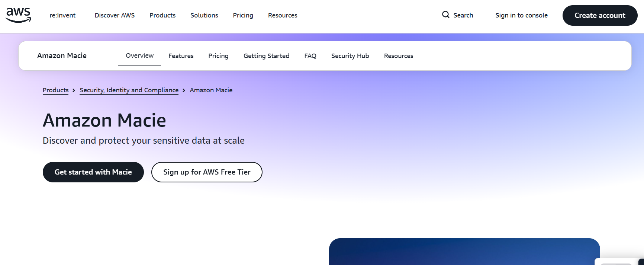Click the Products breadcrumb link
Viewport: 644px width, 265px height.
(55, 90)
